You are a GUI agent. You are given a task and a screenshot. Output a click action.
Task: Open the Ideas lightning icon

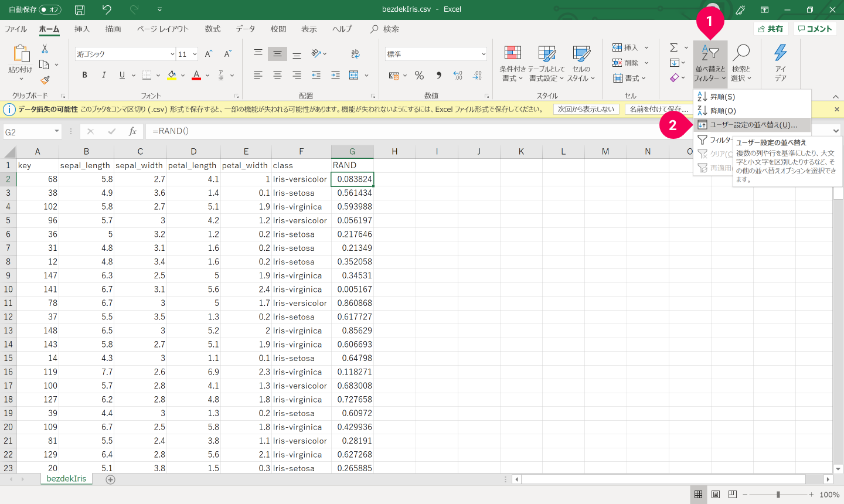pos(780,63)
